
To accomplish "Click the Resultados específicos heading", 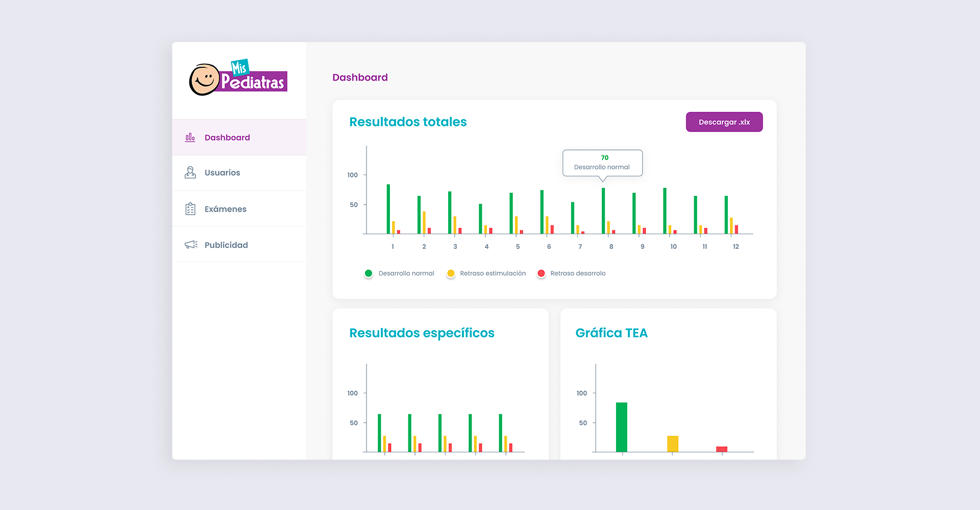I will click(422, 333).
